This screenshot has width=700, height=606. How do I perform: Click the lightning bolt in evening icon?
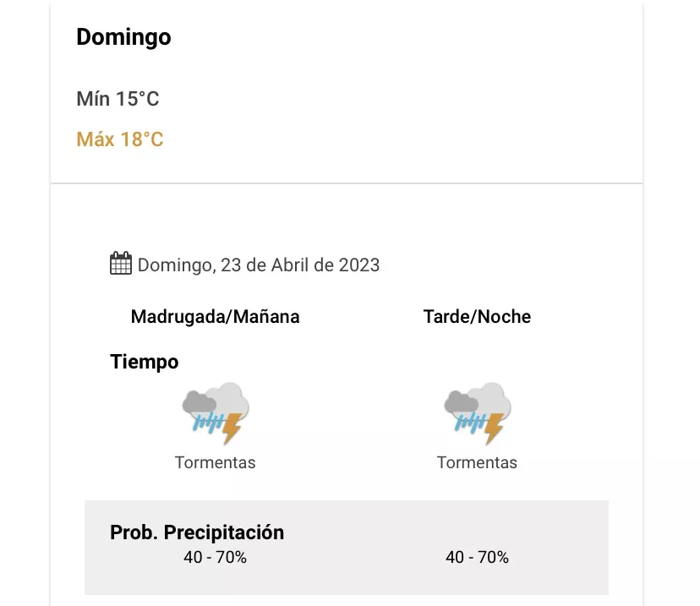tap(494, 430)
